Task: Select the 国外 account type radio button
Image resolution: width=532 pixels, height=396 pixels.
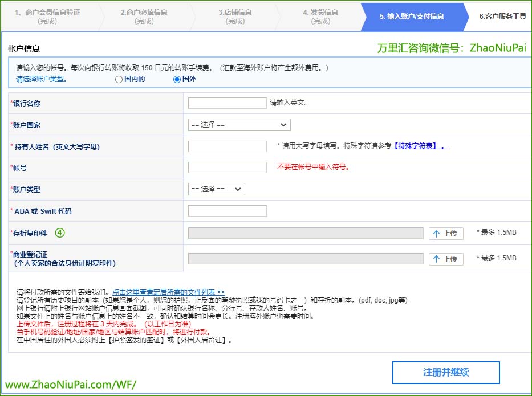Action: [177, 80]
